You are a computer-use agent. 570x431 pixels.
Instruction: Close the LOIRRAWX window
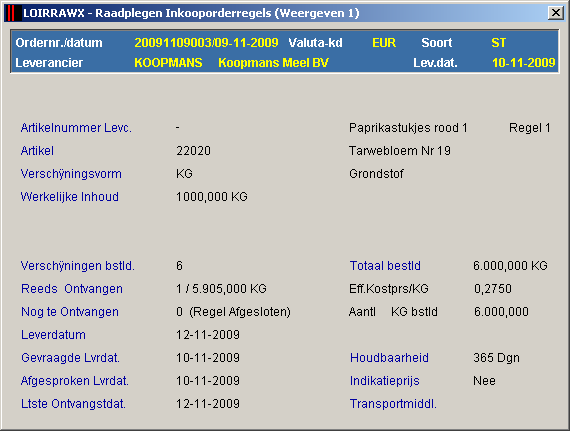tap(556, 13)
